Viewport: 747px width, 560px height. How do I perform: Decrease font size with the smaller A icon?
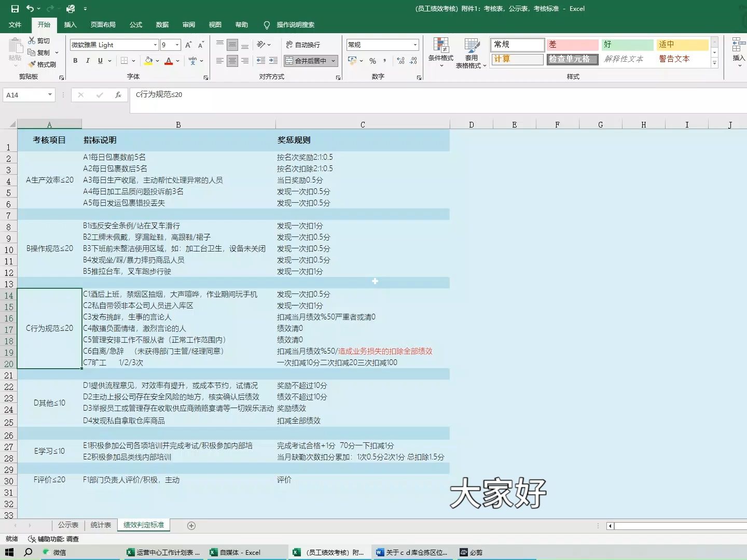(201, 45)
